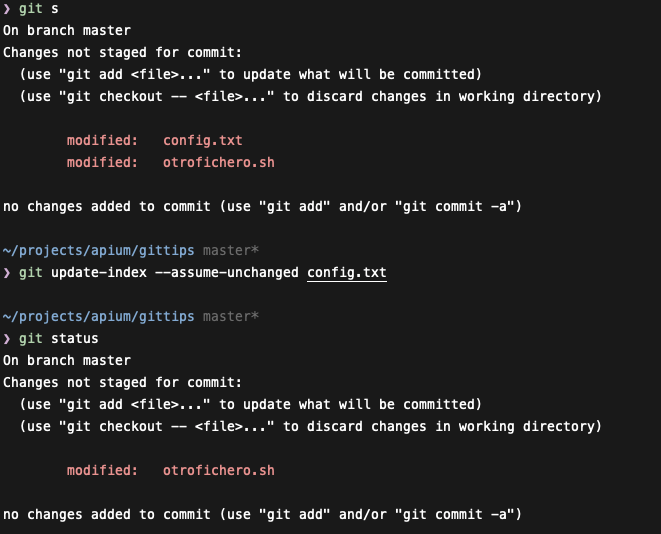Click "On branch master" below "git status"
The image size is (661, 534).
pos(67,360)
